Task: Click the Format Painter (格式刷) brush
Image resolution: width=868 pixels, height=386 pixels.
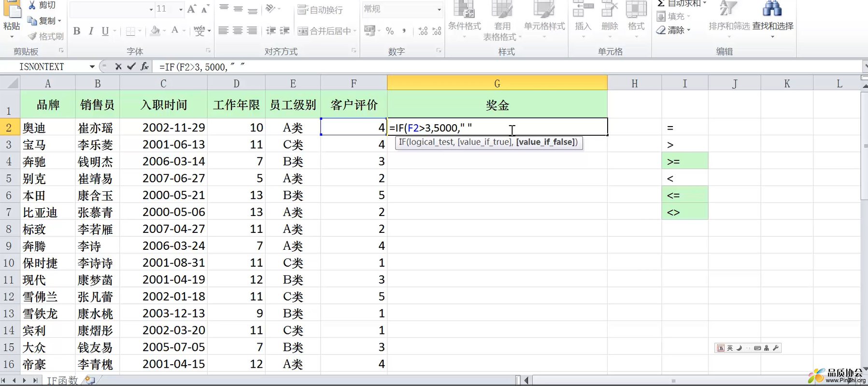Action: pyautogui.click(x=45, y=36)
